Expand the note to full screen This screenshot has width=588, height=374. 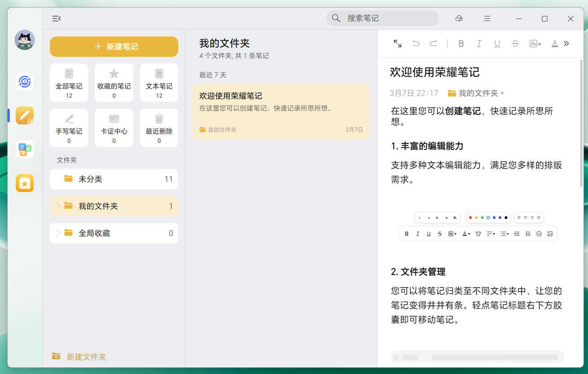tap(398, 44)
